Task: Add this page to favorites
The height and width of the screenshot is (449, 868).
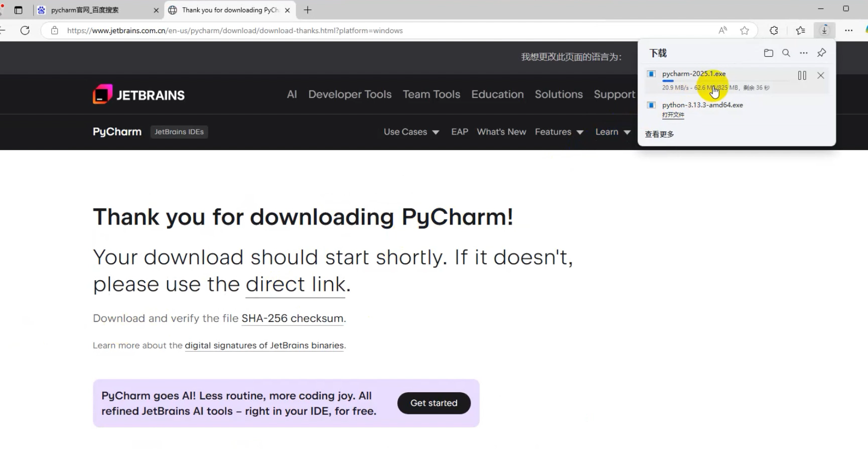Action: click(745, 31)
